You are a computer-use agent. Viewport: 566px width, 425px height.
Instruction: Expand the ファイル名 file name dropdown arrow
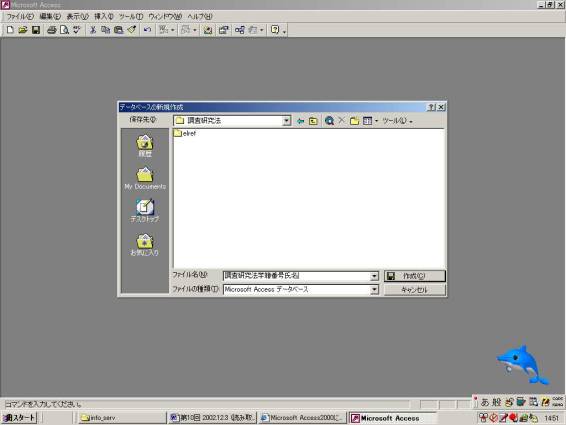374,276
